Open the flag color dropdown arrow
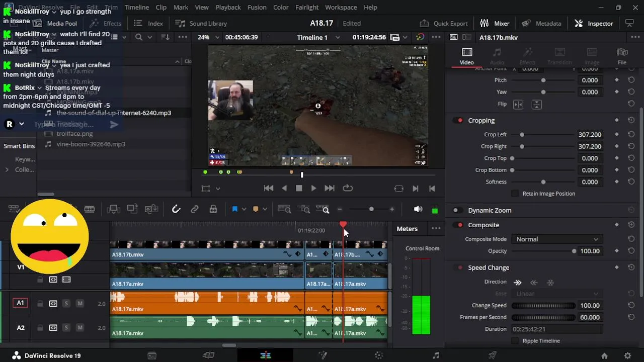This screenshot has width=644, height=362. (x=244, y=209)
